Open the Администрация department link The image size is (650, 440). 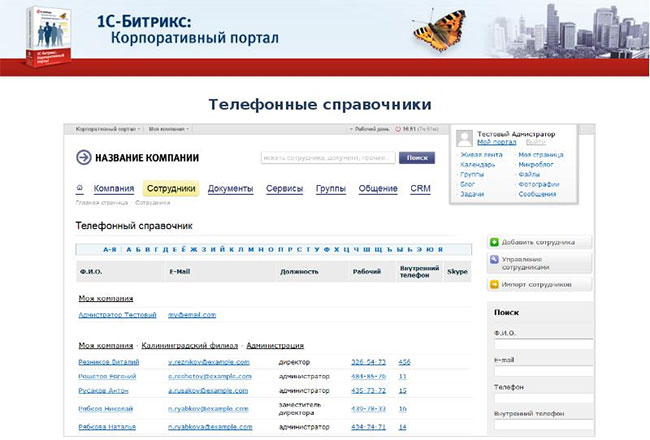click(x=275, y=345)
